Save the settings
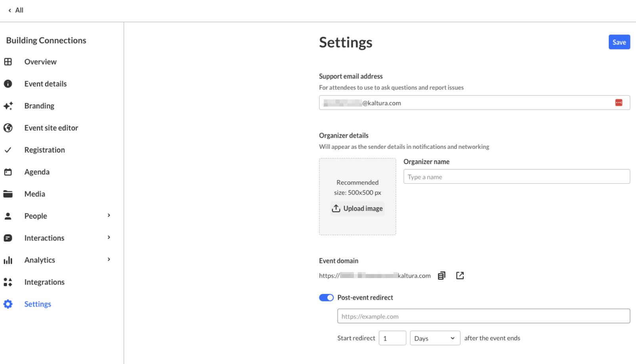Image resolution: width=636 pixels, height=364 pixels. (619, 42)
